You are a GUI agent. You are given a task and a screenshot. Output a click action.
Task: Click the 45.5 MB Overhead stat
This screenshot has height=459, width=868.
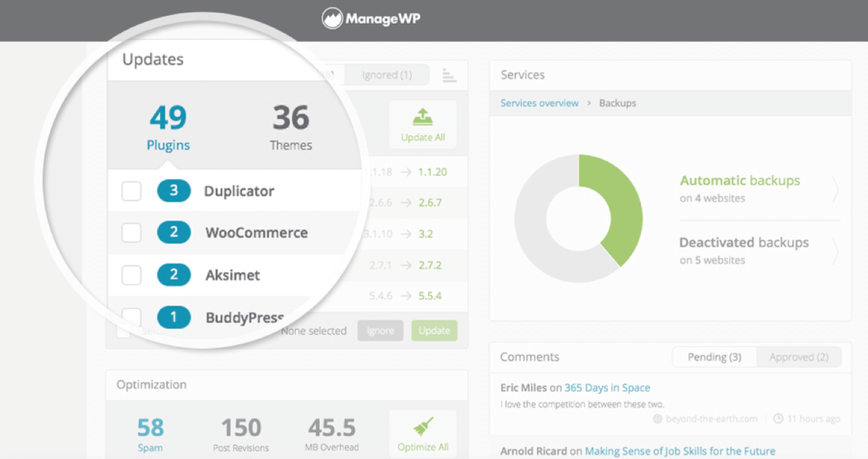332,434
